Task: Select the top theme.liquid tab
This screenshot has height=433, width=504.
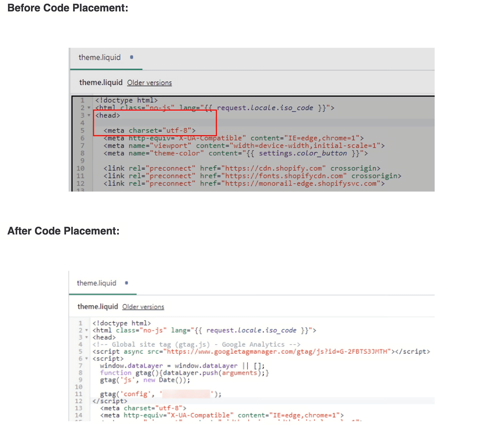Action: coord(100,57)
